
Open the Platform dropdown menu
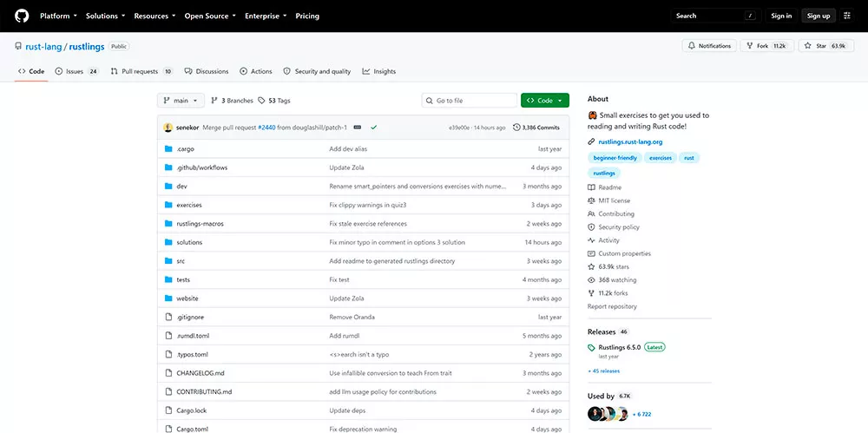point(58,16)
